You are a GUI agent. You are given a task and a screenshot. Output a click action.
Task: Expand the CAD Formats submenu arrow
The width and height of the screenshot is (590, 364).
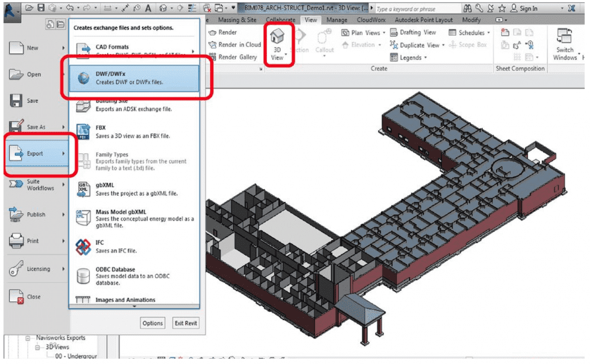tap(193, 51)
